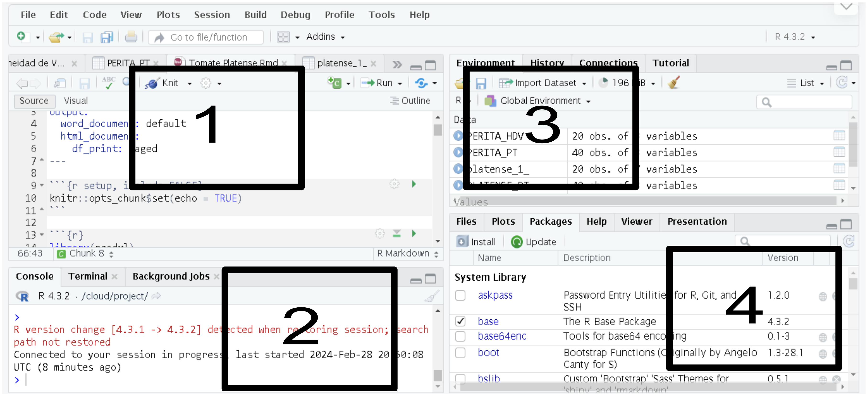The image size is (868, 399).
Task: Click the Update packages button
Action: [x=533, y=242]
